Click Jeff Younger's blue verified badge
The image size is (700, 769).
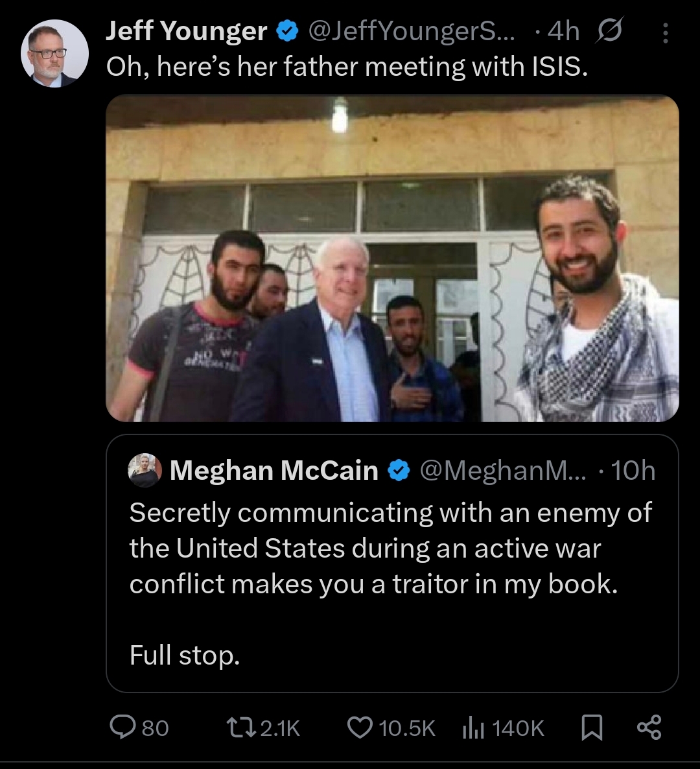(287, 31)
